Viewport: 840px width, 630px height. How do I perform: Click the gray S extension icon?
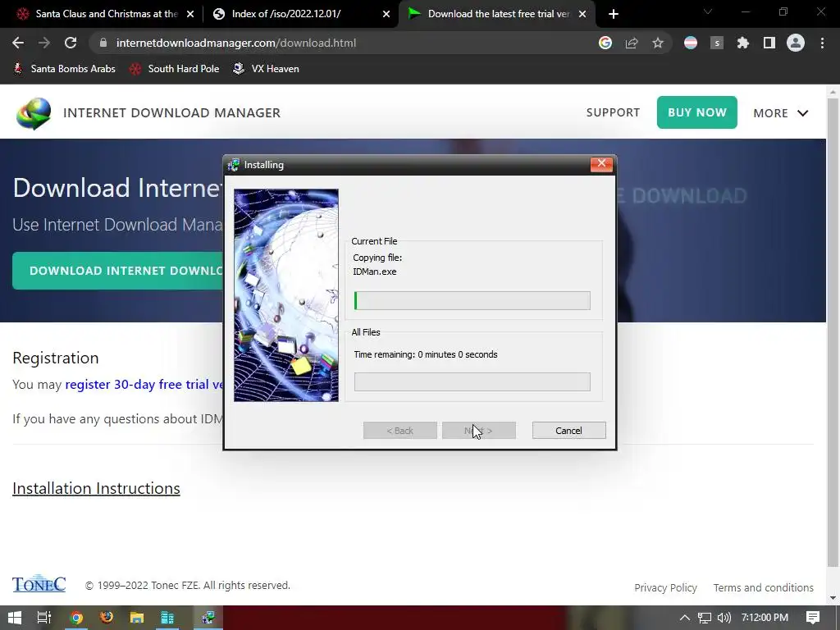[x=717, y=43]
